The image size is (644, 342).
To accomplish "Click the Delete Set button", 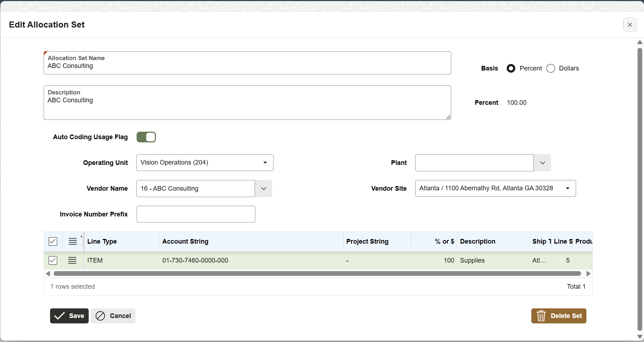I will pos(559,316).
